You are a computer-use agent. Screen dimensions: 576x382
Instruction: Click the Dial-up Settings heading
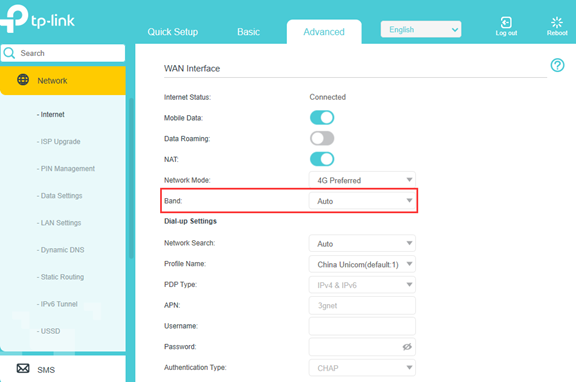coord(190,221)
